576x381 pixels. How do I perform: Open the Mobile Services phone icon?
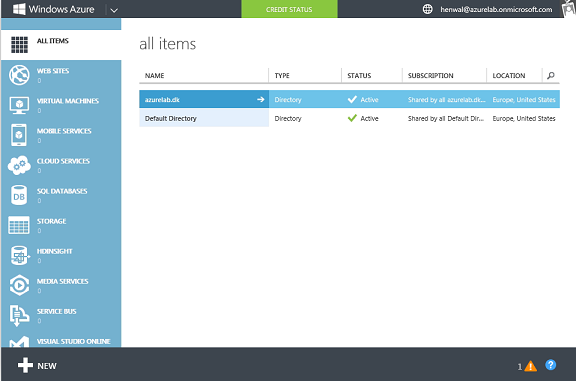[x=19, y=135]
